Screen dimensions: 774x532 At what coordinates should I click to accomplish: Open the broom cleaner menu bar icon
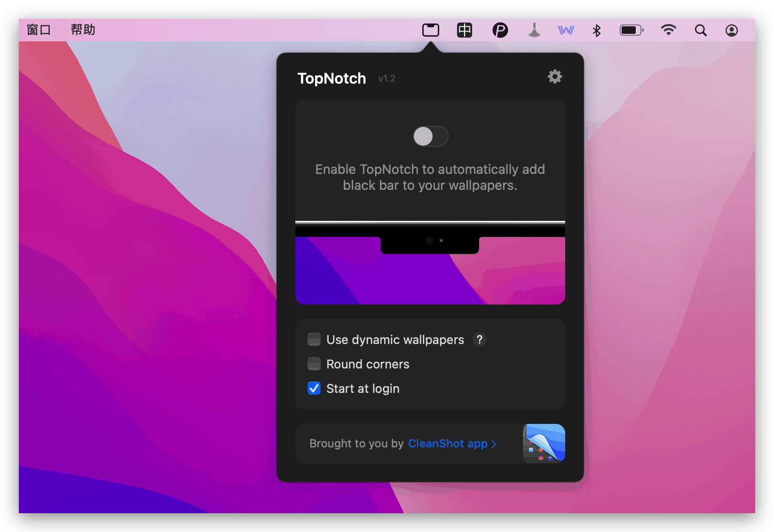(534, 30)
